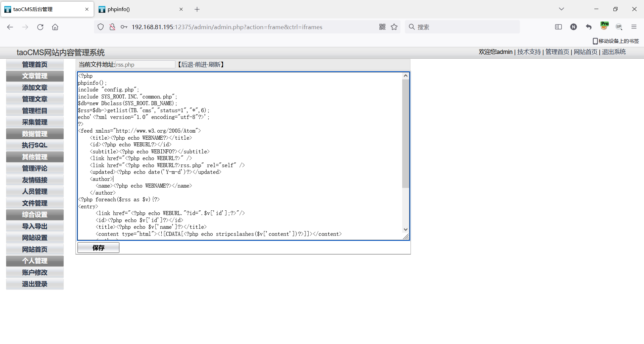
Task: Open a new tab with the plus button
Action: coord(197,9)
